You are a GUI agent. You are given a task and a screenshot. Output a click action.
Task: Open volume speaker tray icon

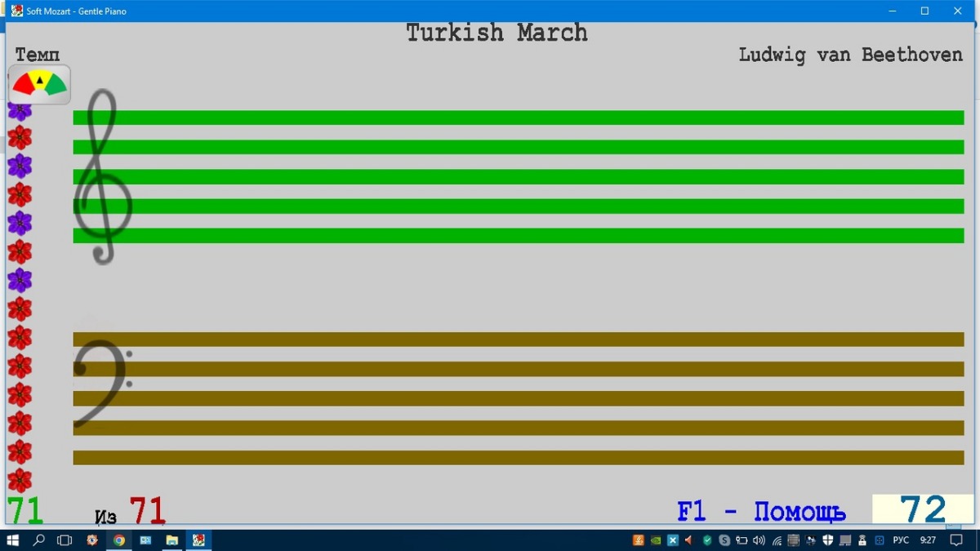[x=759, y=540]
